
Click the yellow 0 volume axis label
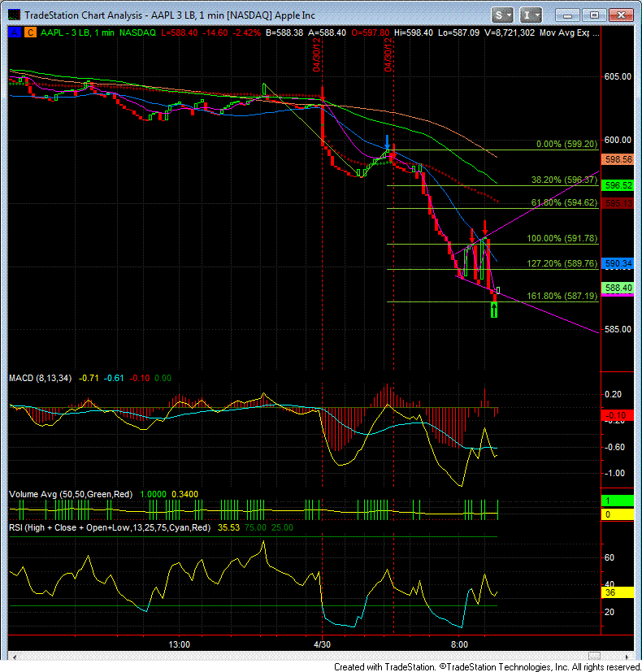[x=618, y=514]
